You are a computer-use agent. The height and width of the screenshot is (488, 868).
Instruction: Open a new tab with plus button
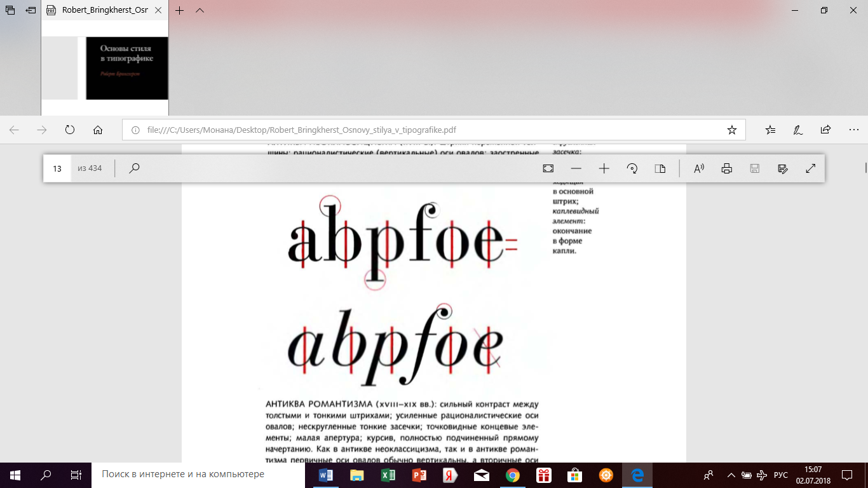tap(179, 11)
